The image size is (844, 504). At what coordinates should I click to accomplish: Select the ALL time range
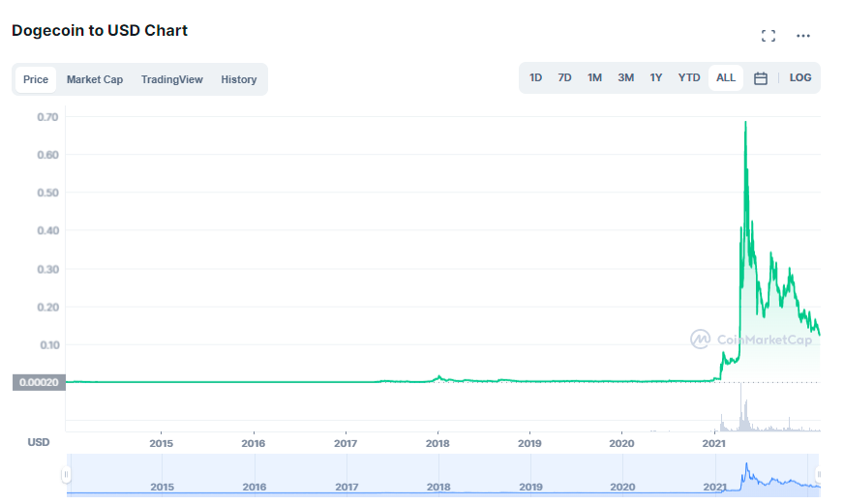tap(726, 78)
